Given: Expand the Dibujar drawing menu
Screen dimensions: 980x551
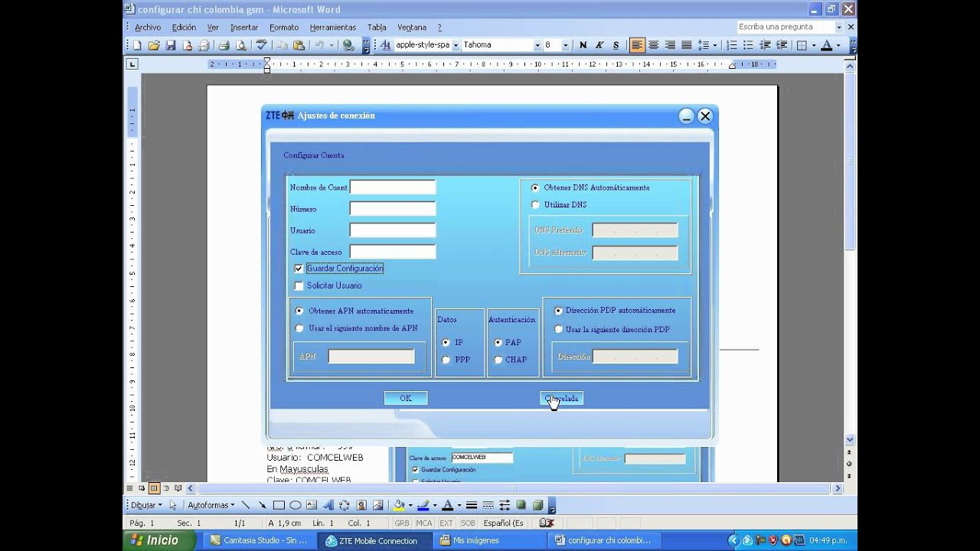Looking at the screenshot, I should click(145, 505).
